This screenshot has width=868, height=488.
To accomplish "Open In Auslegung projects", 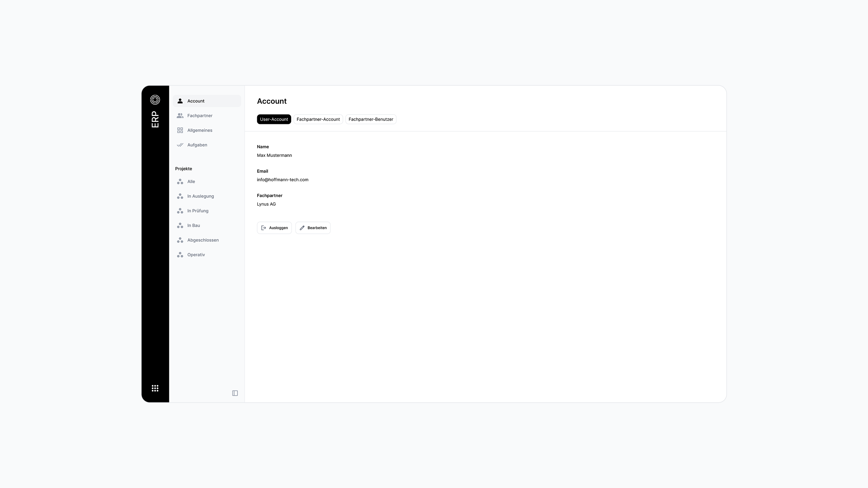I will [200, 196].
